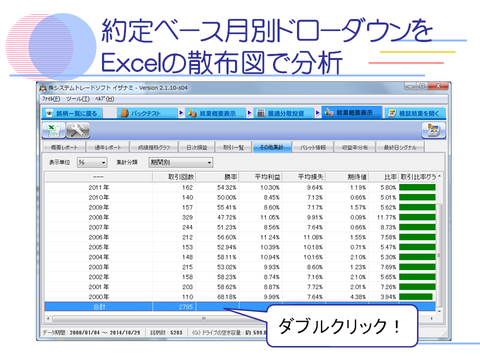Open the バックテスト step
The image size is (480, 360).
(147, 113)
